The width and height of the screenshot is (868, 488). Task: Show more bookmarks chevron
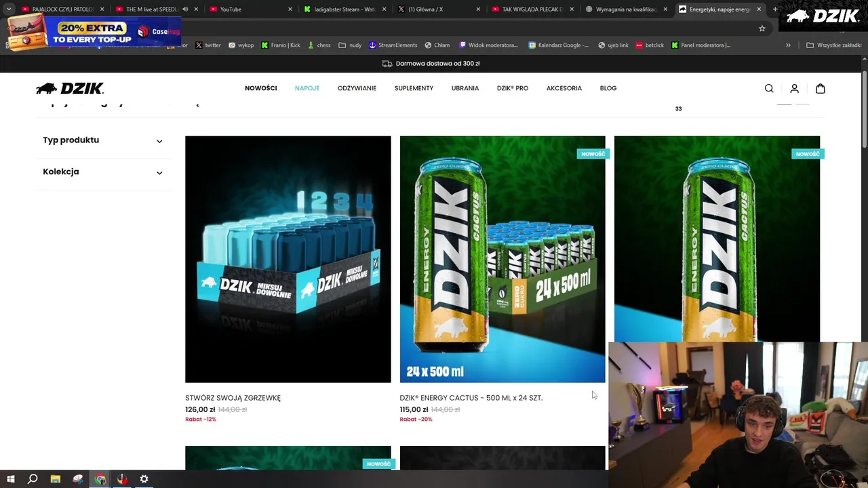click(x=788, y=45)
